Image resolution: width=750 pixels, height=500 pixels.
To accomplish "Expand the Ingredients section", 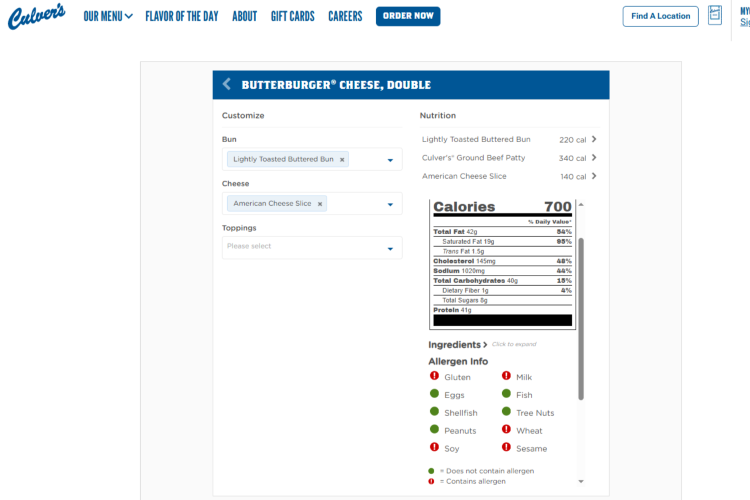I will tap(458, 344).
